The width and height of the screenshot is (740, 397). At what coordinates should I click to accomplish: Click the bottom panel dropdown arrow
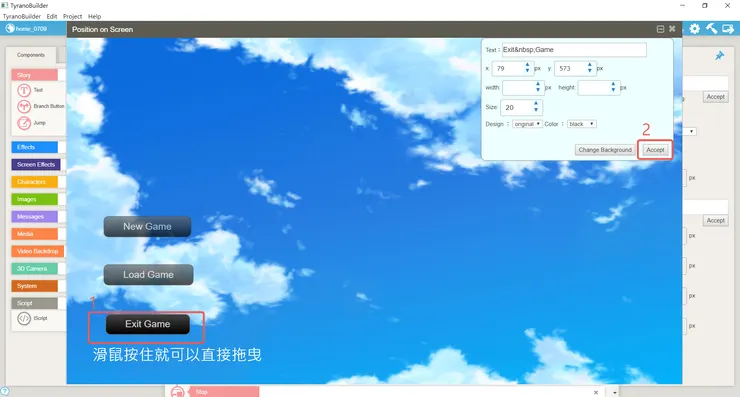[x=614, y=392]
